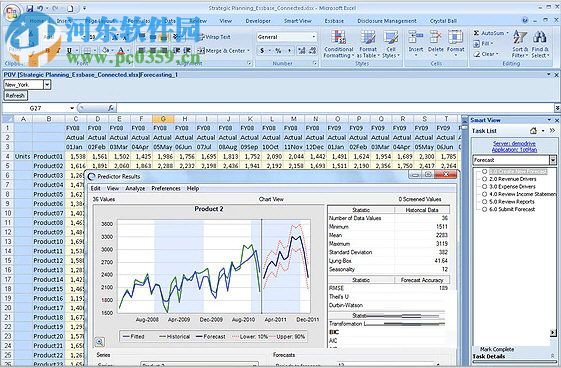Open Sort & Filter
561x368 pixels.
pyautogui.click(x=520, y=44)
